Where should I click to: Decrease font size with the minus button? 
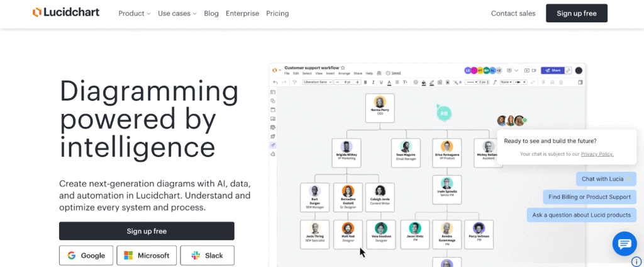(x=337, y=82)
